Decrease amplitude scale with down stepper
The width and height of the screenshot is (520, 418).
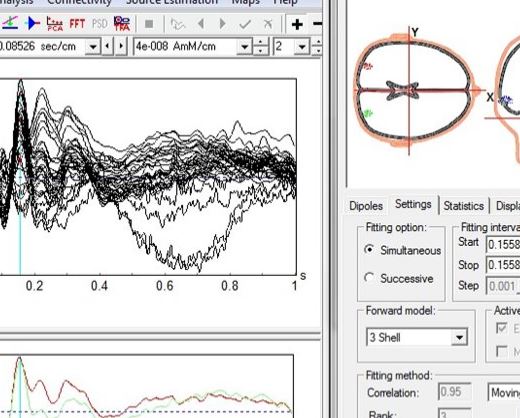pos(260,51)
